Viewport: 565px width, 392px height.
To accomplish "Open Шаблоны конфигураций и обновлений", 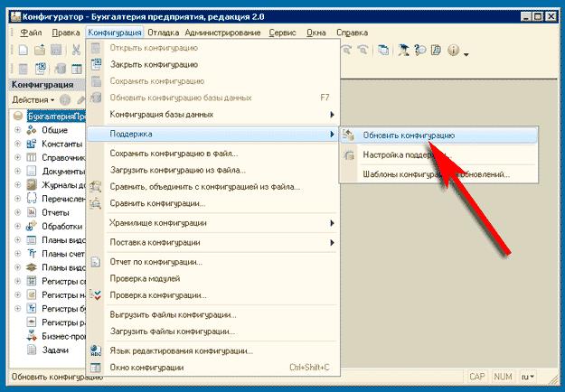I will coord(426,174).
